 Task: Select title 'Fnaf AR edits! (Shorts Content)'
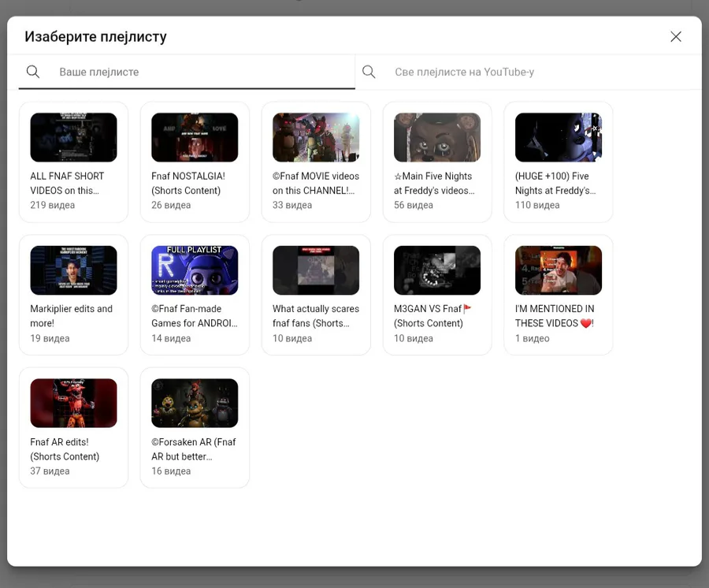click(65, 448)
